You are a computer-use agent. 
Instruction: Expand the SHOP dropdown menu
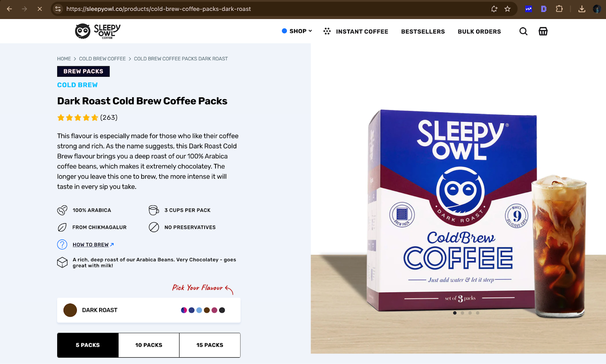(297, 31)
